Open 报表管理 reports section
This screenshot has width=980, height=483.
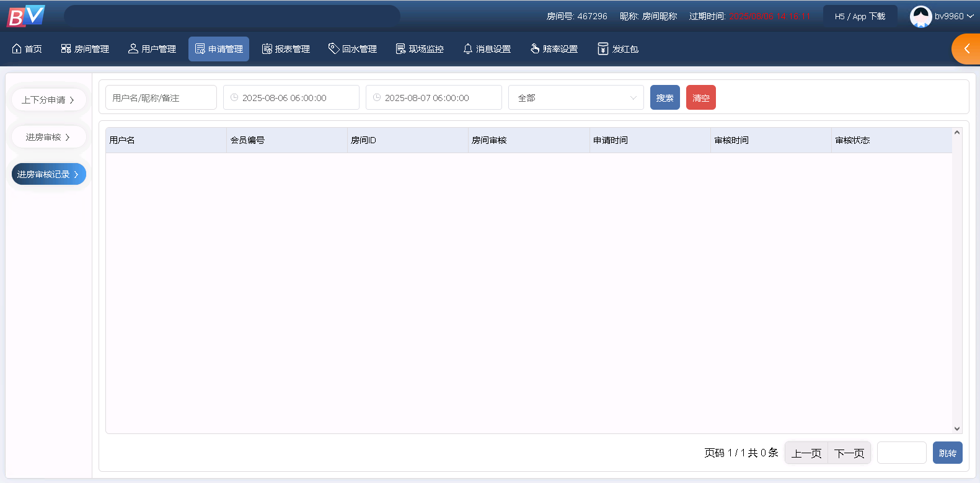pos(286,49)
